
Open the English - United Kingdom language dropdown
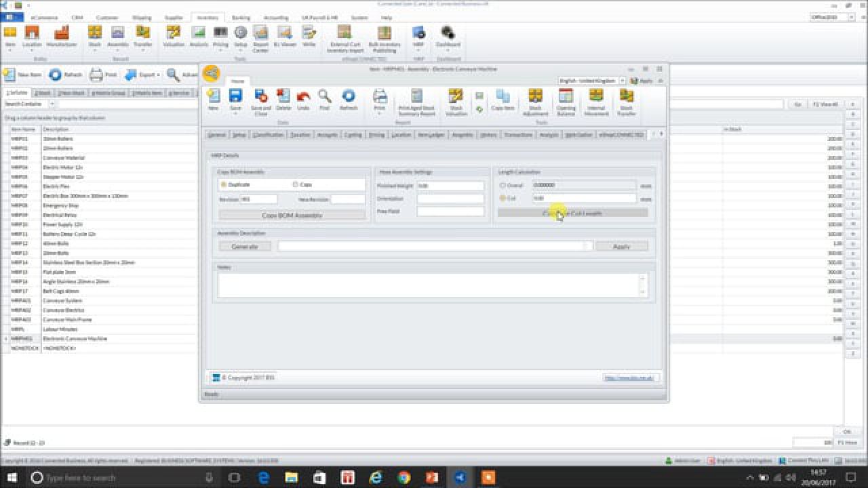[623, 80]
